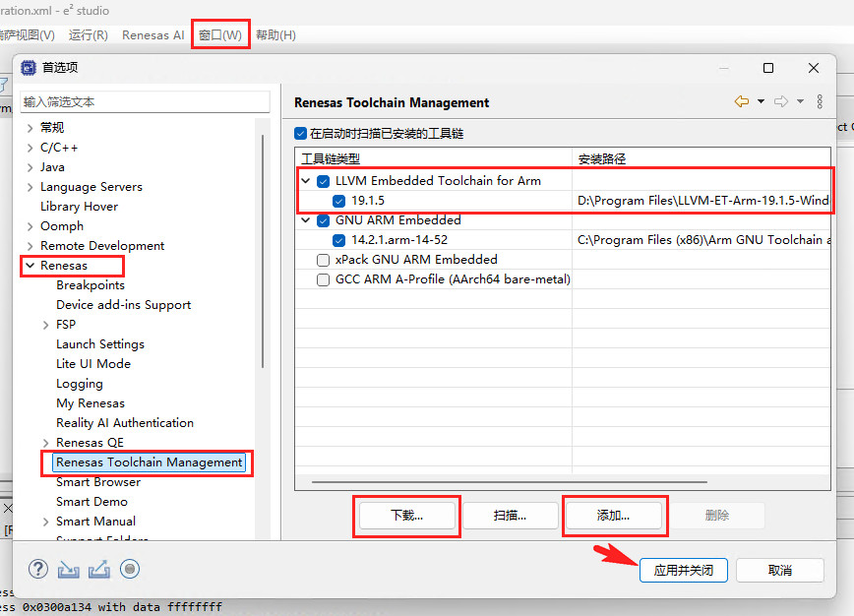Click the export preferences icon
Screen dimensions: 854x616
99,570
